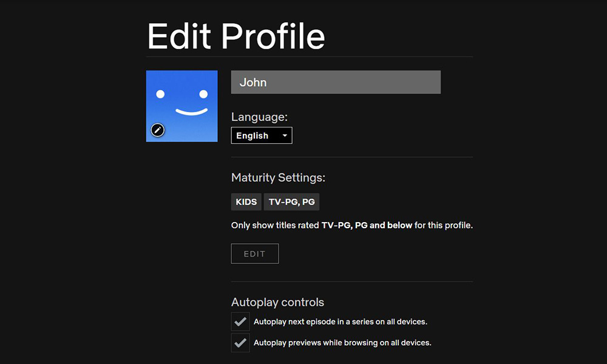The image size is (607, 364).
Task: Toggle autoplay next episode checkbox
Action: coord(240,322)
